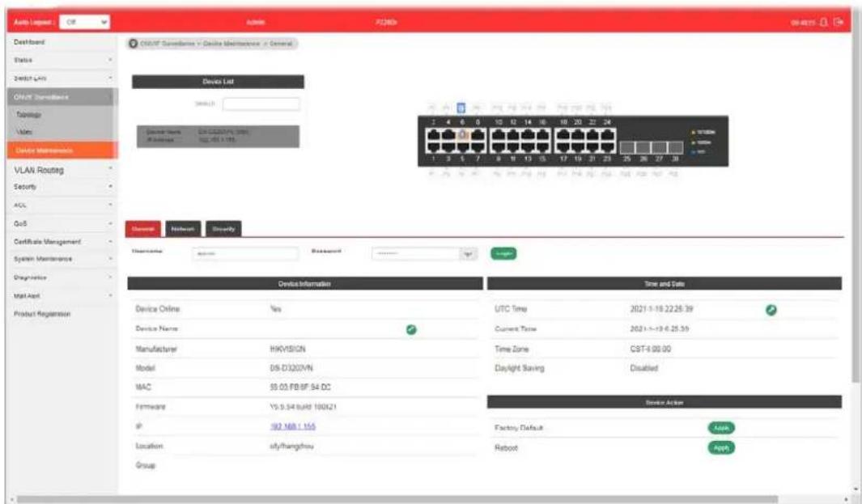
Task: Switch to the Network tab
Action: [x=183, y=229]
